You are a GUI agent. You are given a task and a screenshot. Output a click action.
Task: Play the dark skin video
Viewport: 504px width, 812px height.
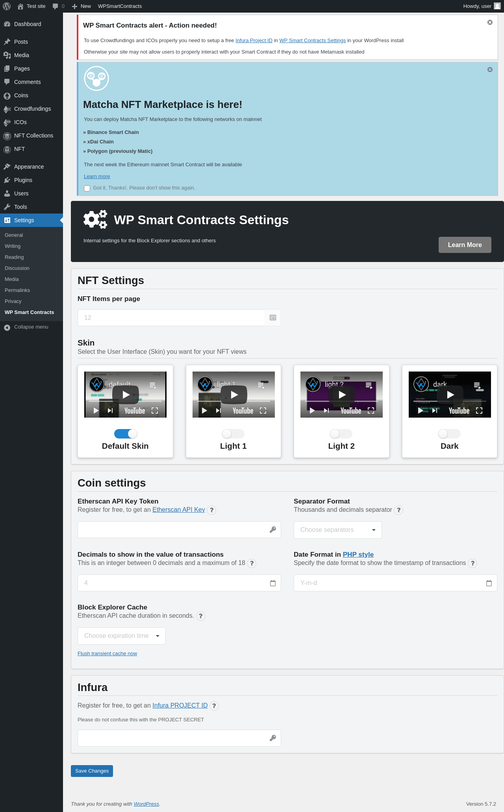[x=450, y=394]
